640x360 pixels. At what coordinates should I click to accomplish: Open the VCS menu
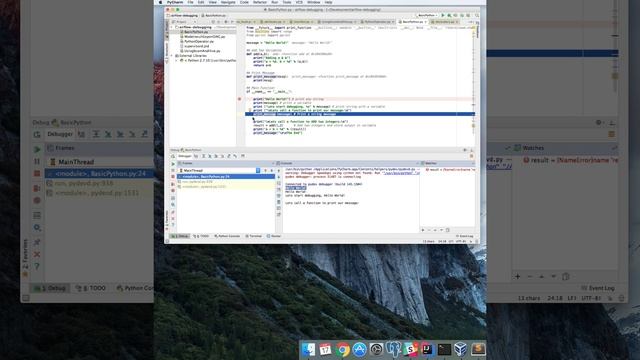pyautogui.click(x=299, y=2)
